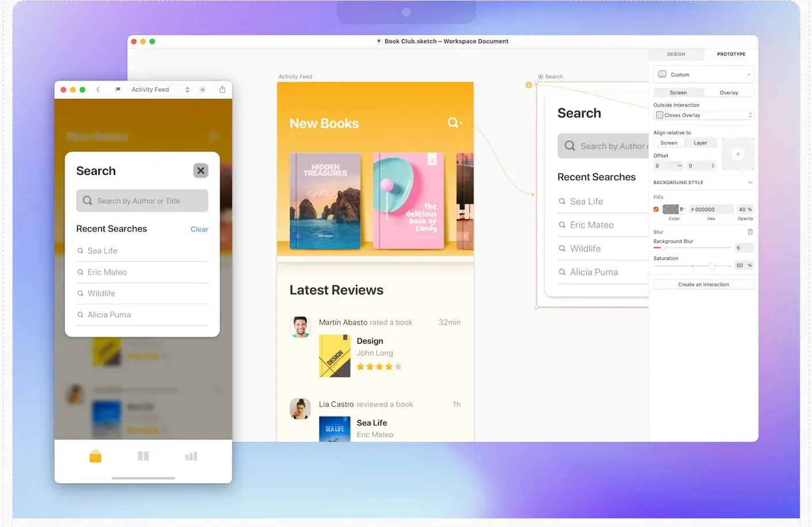812x527 pixels.
Task: Select the open book tab icon
Action: click(143, 456)
